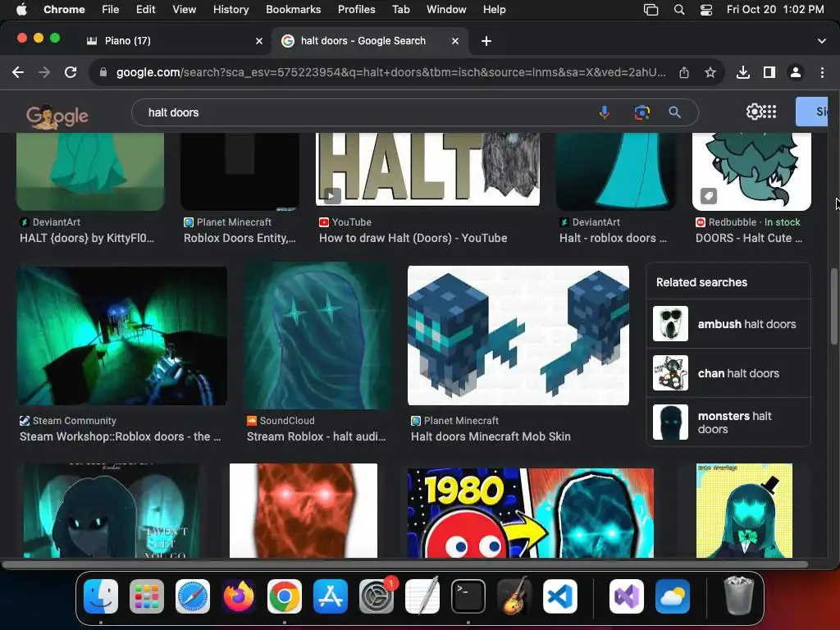The image size is (840, 630).
Task: Click the vertical page scrollbar
Action: pos(833,307)
